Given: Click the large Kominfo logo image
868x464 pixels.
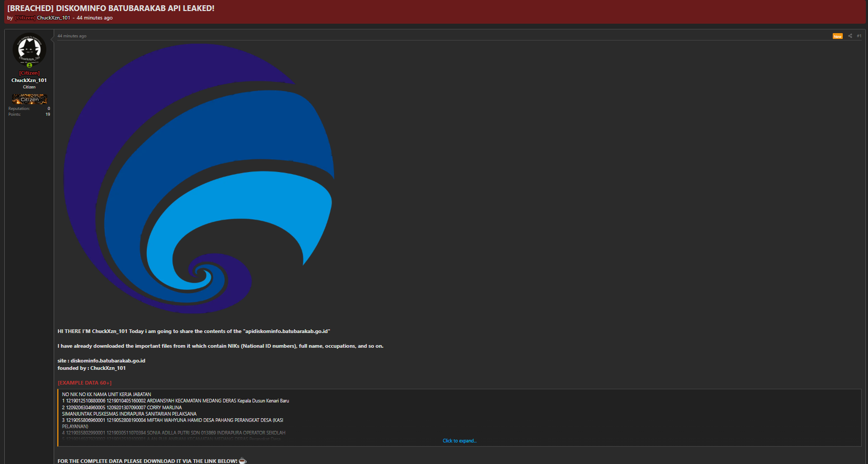Looking at the screenshot, I should [x=199, y=179].
